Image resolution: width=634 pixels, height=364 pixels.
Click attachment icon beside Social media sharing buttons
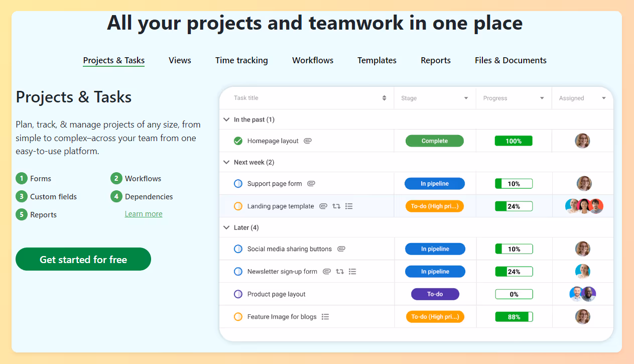coord(341,249)
